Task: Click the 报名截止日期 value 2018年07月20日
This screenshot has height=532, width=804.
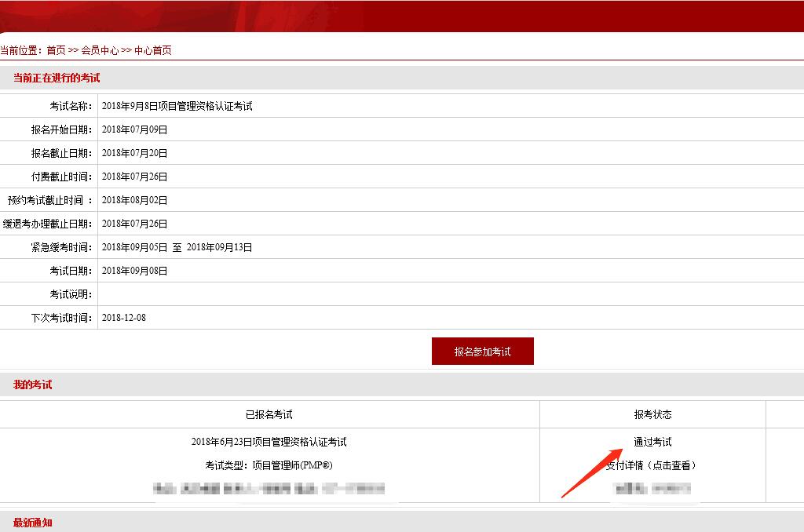Action: coord(134,153)
